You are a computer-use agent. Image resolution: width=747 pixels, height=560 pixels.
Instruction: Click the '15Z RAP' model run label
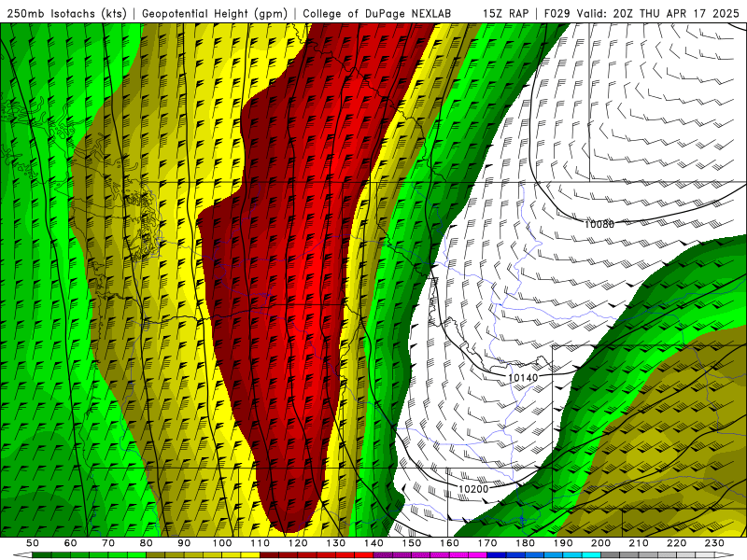coord(505,13)
